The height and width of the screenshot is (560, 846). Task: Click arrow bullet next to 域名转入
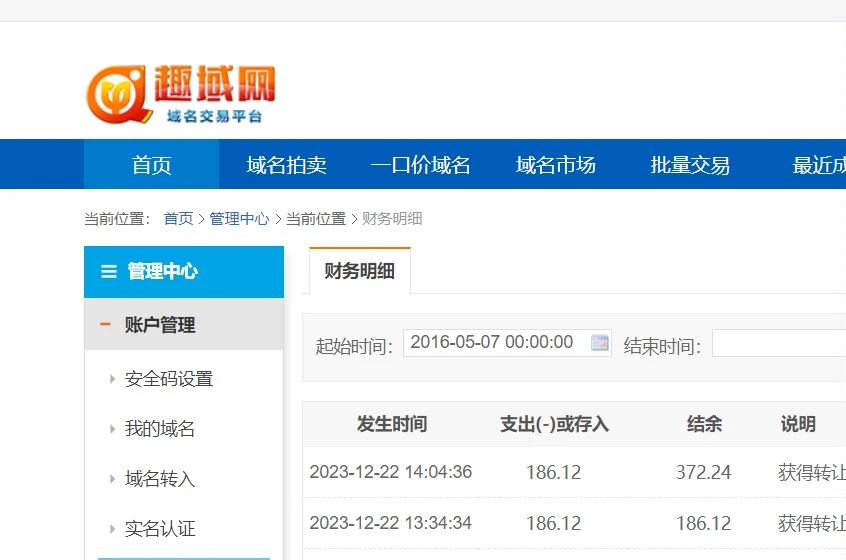click(112, 479)
